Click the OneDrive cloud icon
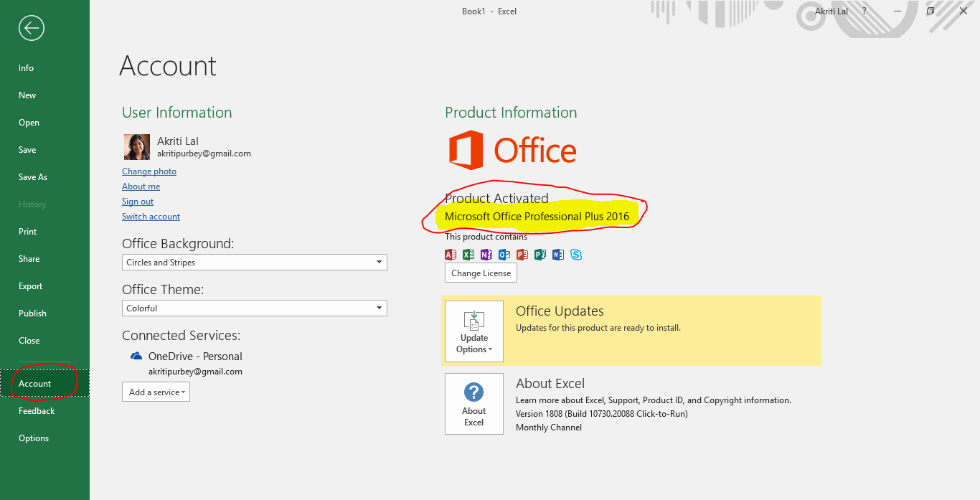This screenshot has height=500, width=980. click(136, 356)
